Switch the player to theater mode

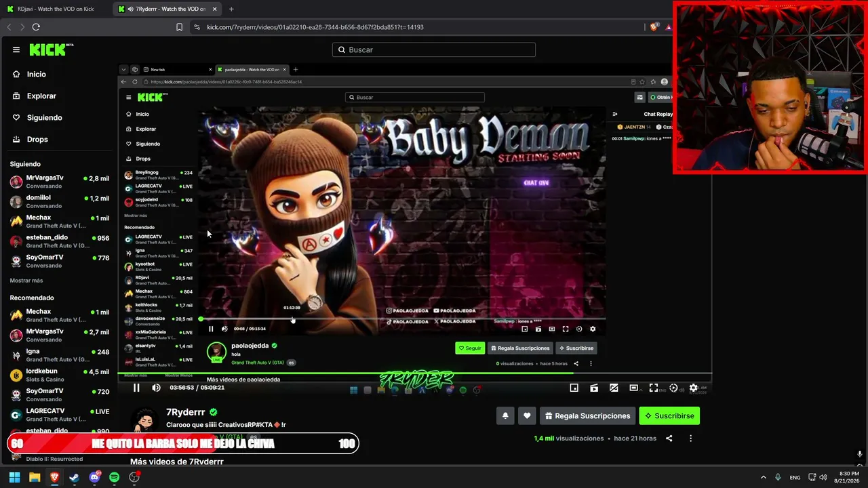tap(633, 388)
